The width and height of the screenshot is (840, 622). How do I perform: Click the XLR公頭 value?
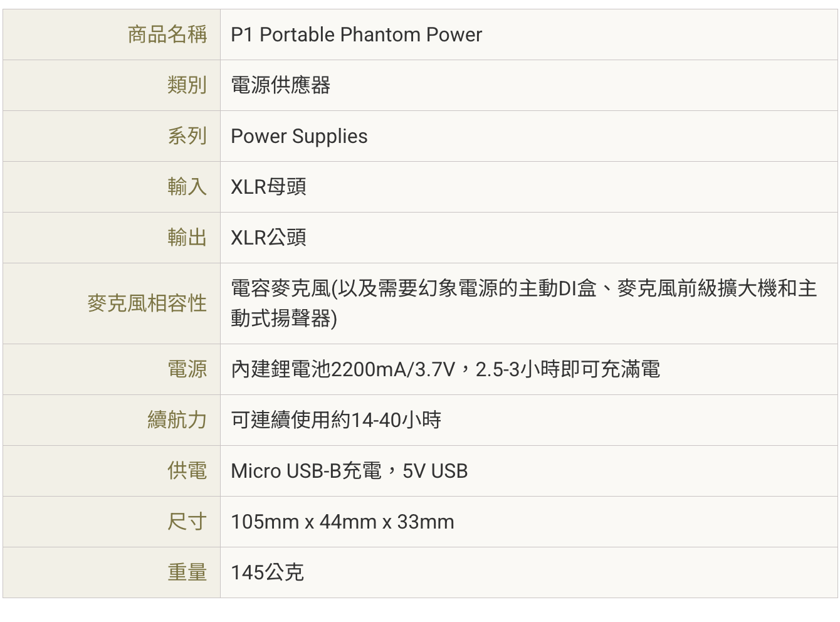coord(268,238)
